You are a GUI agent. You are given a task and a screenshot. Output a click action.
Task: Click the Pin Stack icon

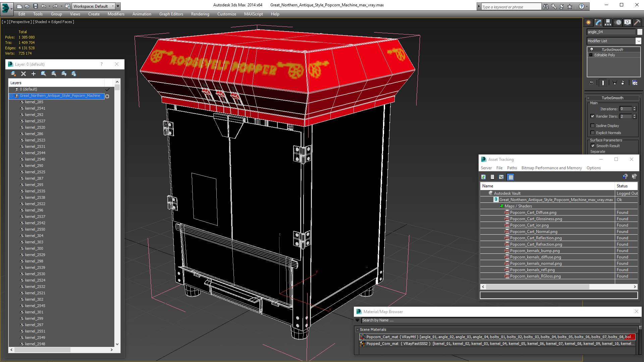[x=591, y=82]
